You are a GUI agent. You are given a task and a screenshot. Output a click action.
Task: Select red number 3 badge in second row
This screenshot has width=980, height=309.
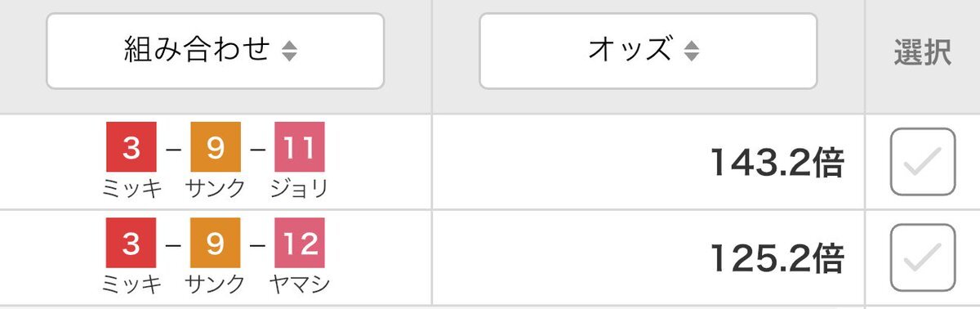[131, 244]
